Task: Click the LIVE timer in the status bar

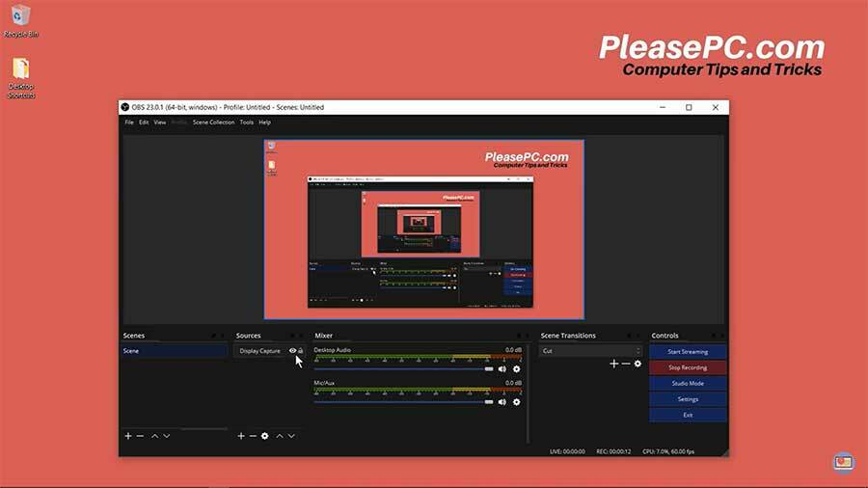Action: (567, 451)
